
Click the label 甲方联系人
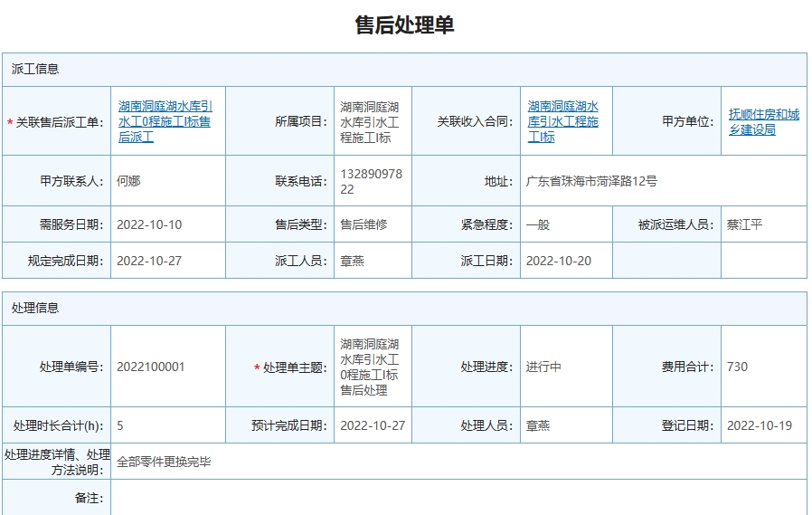[x=71, y=181]
